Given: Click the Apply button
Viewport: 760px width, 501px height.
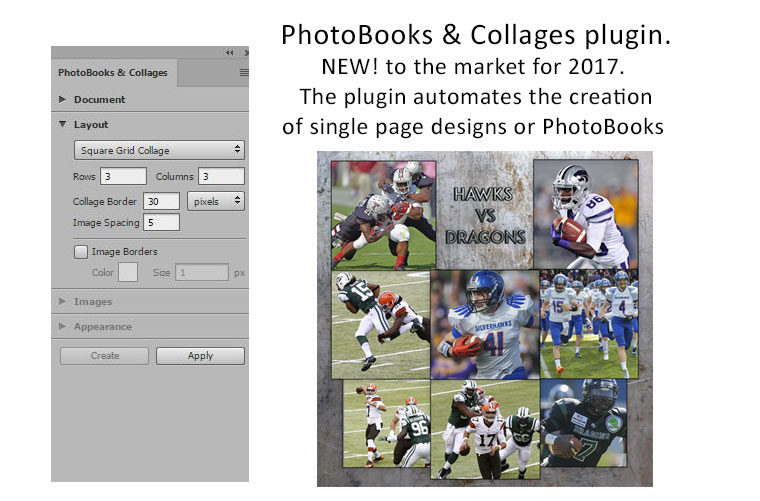Looking at the screenshot, I should tap(200, 356).
